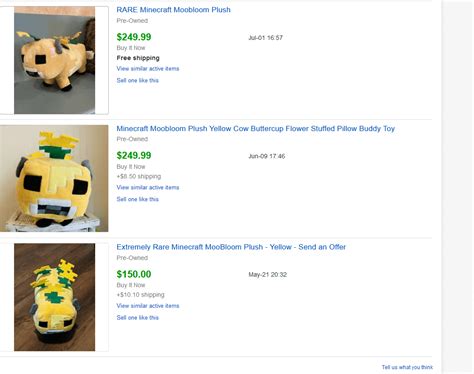Click the May-21 20:32 sold date
The height and width of the screenshot is (374, 474).
pyautogui.click(x=267, y=275)
